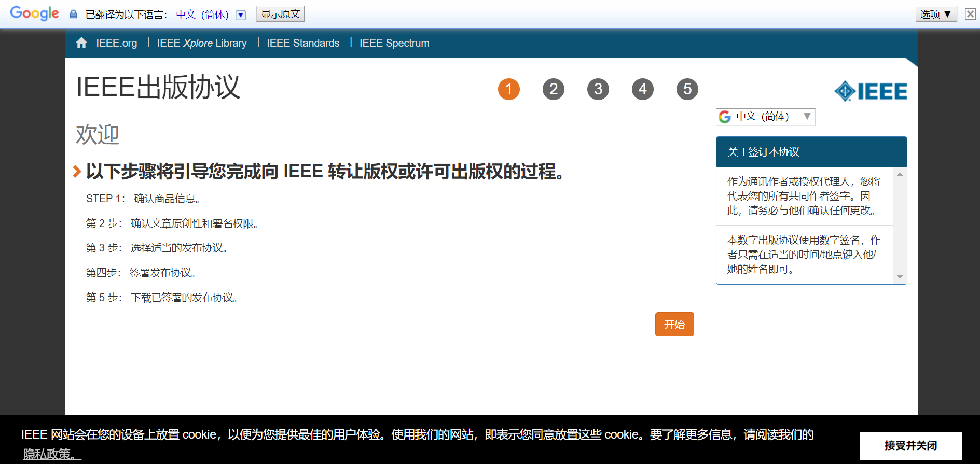Click the text '第 5 步： 下载已签署的发布协议。'
Viewport: 980px width, 464px height.
tap(163, 298)
